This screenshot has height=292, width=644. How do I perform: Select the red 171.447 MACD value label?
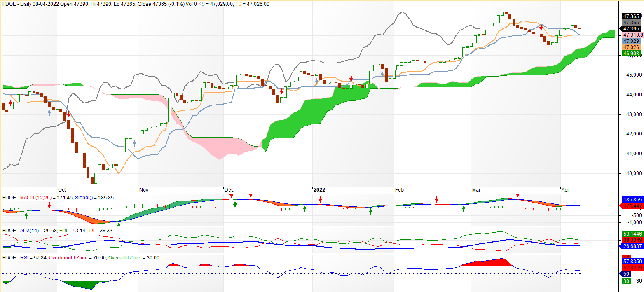tap(631, 205)
